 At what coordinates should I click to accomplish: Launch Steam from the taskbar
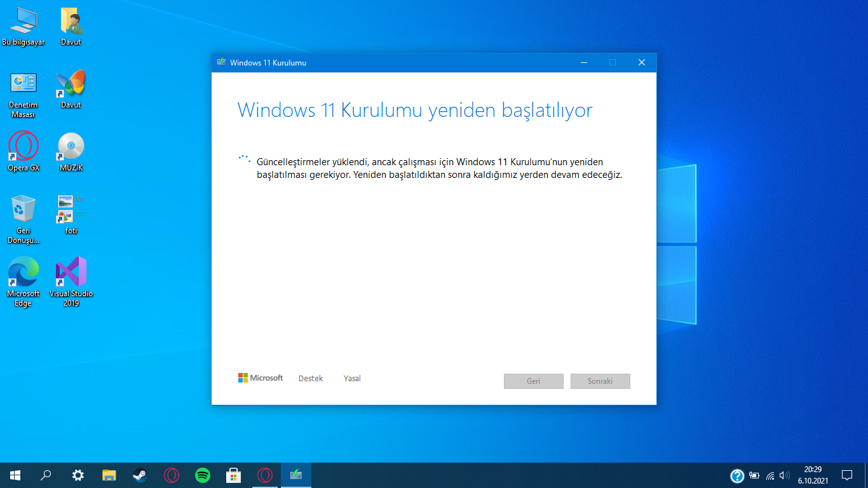[x=140, y=475]
